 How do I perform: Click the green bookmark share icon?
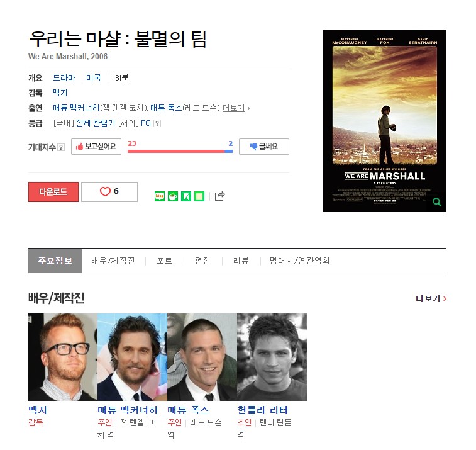(186, 196)
